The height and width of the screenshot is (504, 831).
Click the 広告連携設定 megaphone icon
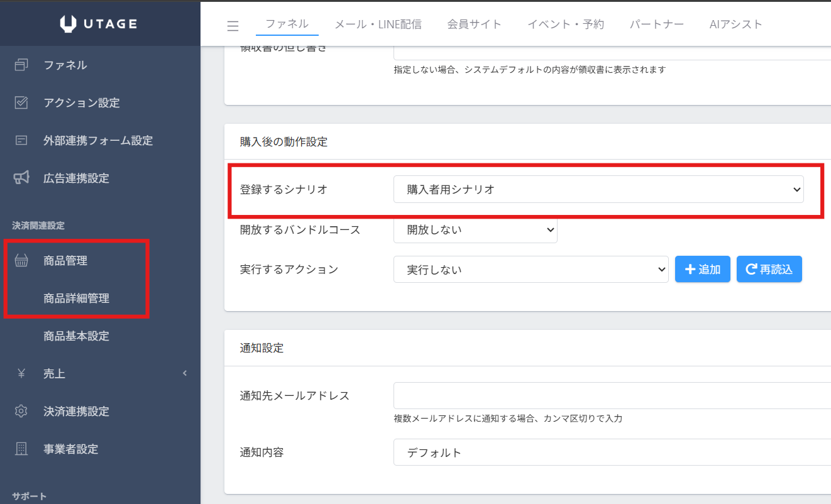(21, 178)
